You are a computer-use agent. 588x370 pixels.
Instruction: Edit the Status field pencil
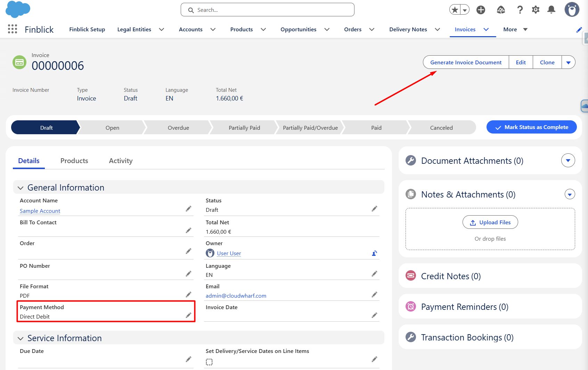pos(374,209)
